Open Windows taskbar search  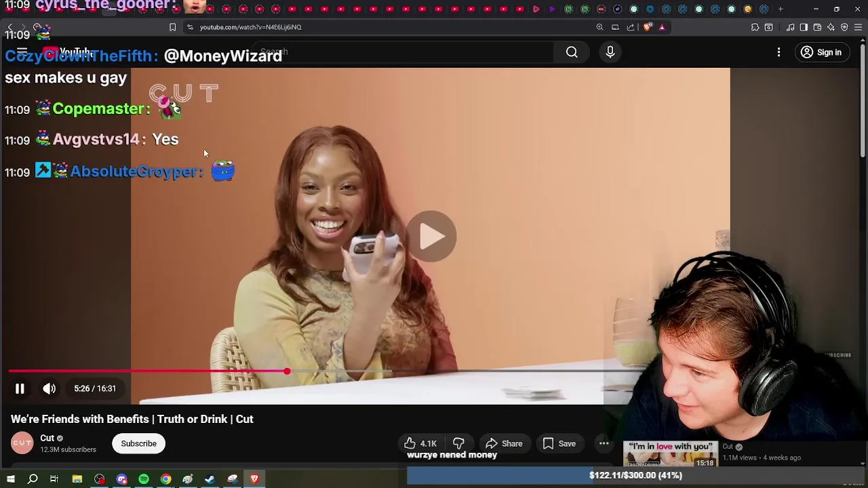(x=33, y=479)
